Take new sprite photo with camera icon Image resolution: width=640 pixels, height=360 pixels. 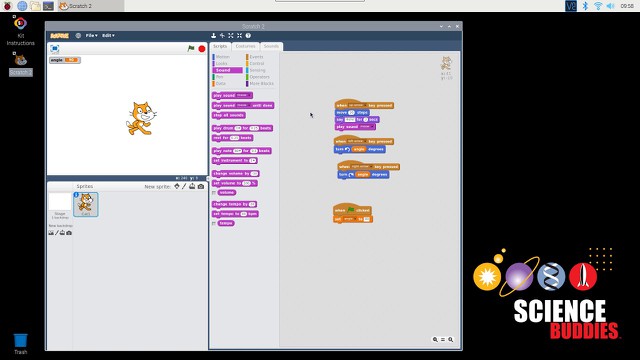coord(201,186)
